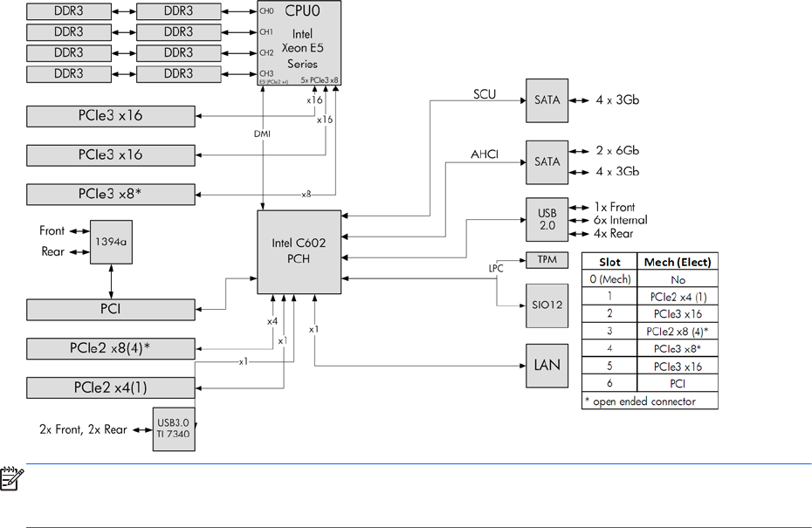This screenshot has width=812, height=528.
Task: Click the note icon below the diagram
Action: tap(11, 478)
